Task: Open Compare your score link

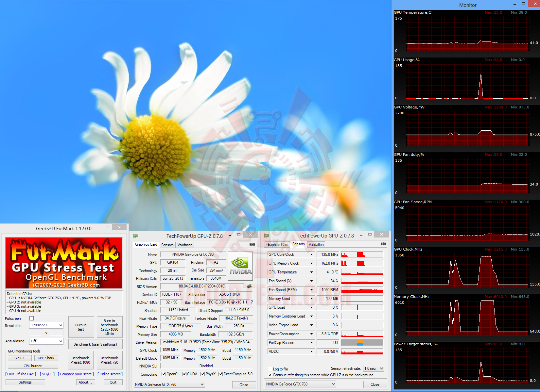Action: 76,374
